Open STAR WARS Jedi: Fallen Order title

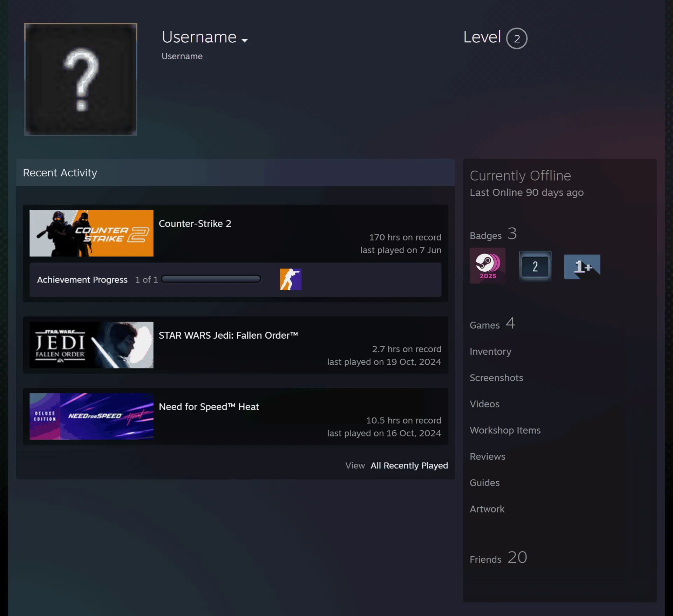click(228, 336)
